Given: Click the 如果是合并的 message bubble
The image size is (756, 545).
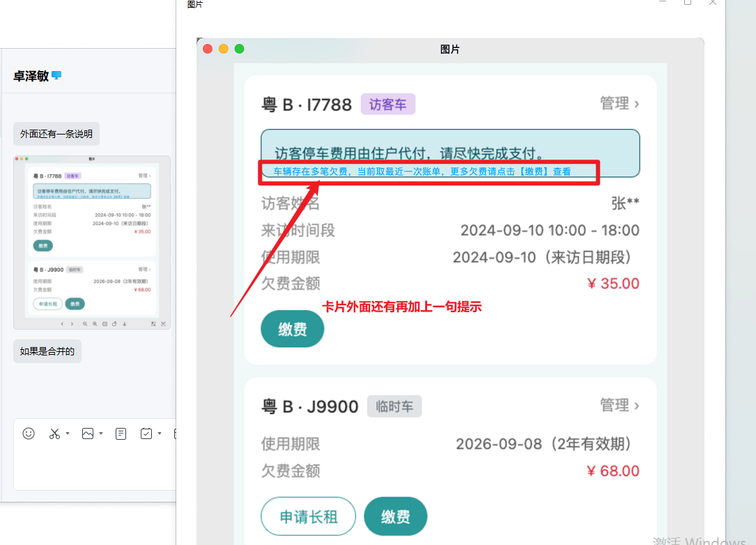Looking at the screenshot, I should coord(47,351).
